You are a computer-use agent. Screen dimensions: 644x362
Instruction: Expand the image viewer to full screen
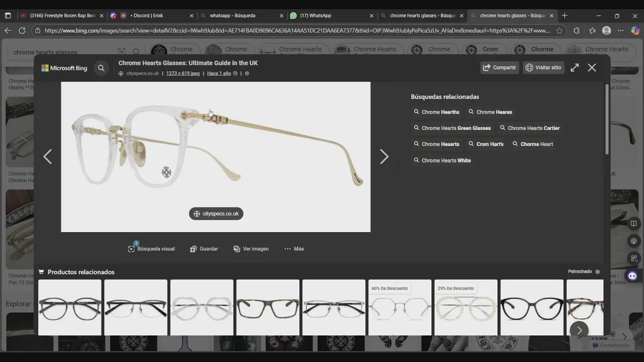coord(575,67)
